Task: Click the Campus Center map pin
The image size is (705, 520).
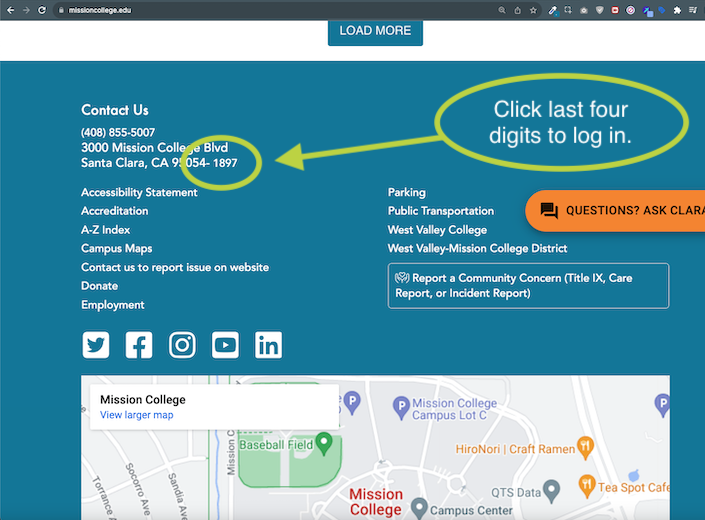Action: pos(419,508)
